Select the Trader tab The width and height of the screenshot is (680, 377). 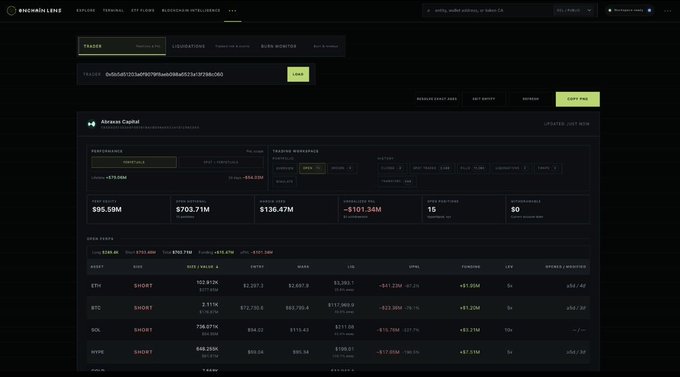(x=122, y=46)
